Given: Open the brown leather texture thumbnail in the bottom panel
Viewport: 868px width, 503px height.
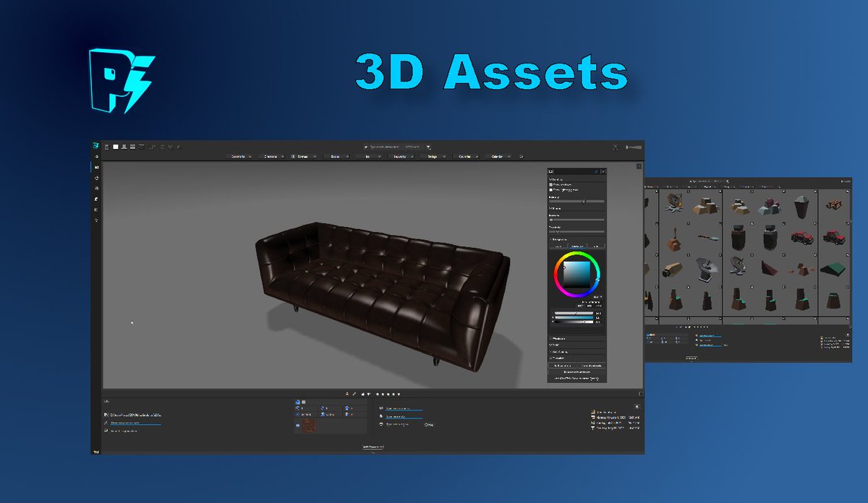Looking at the screenshot, I should pos(309,426).
